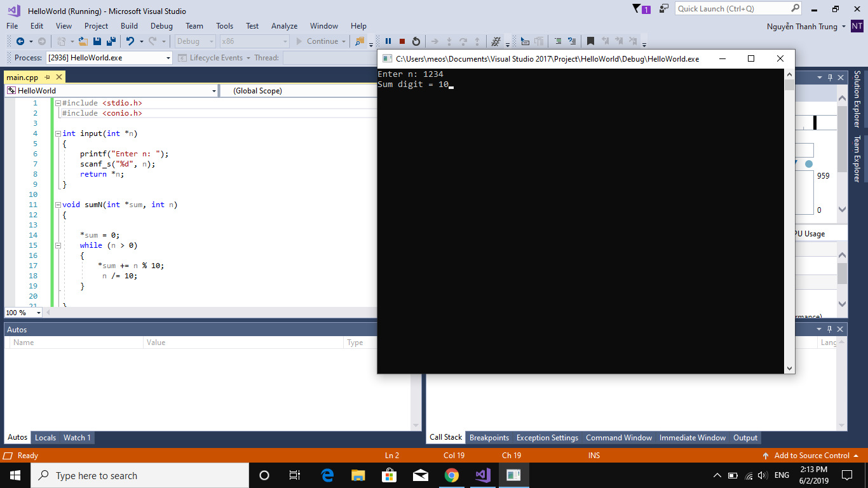The image size is (868, 488).
Task: Click the Navigate Backward arrow icon
Action: pos(20,41)
